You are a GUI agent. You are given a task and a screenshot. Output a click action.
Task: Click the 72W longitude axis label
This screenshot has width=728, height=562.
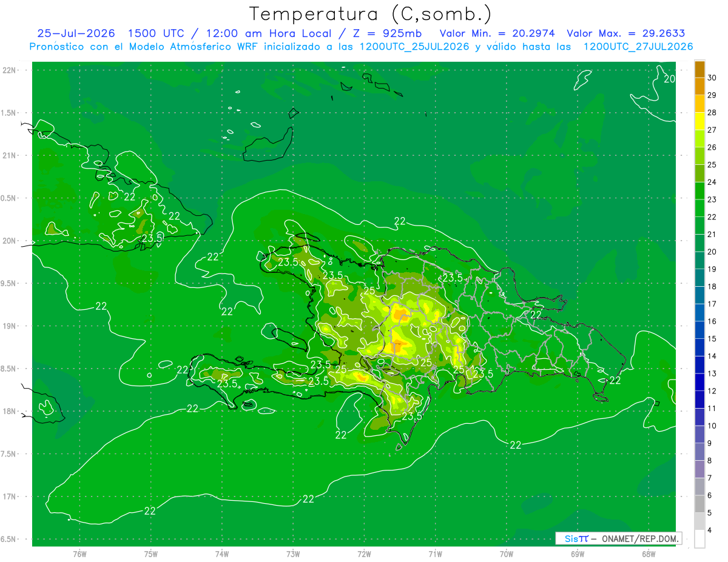point(364,554)
